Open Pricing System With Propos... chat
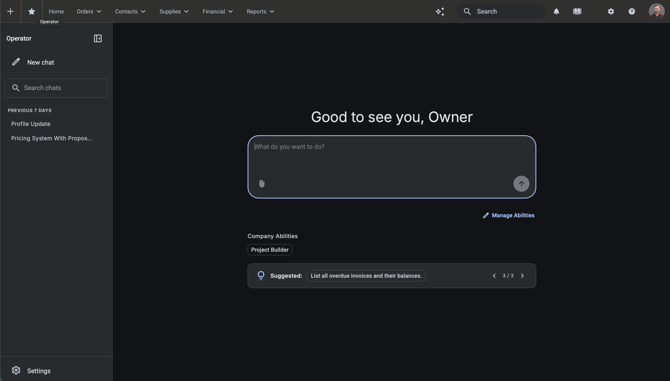 52,138
